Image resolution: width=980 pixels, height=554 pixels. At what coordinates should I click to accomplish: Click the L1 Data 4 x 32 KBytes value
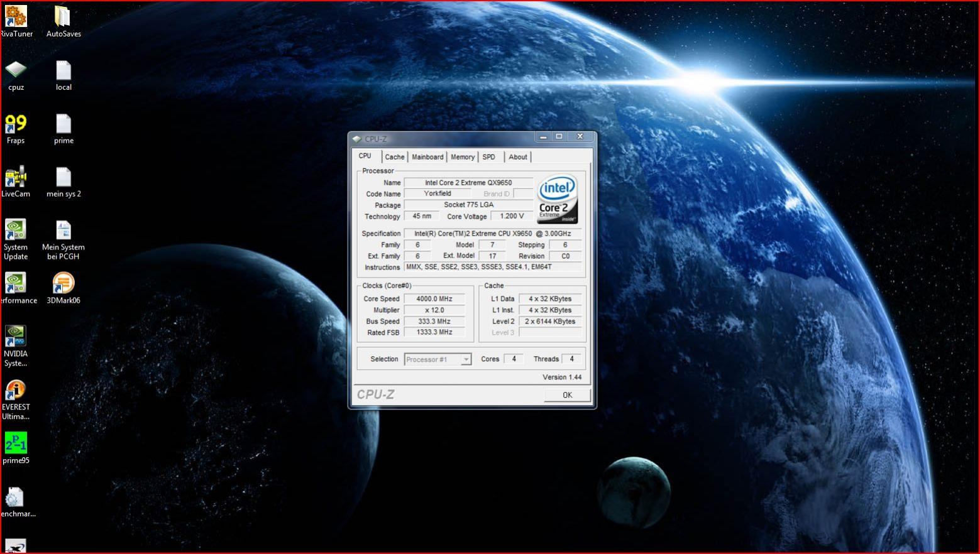point(550,299)
